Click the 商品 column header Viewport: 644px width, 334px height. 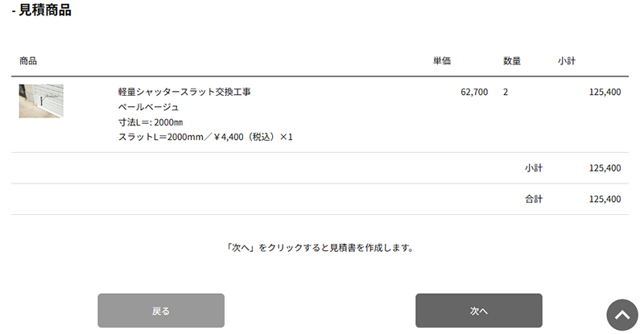(x=28, y=61)
